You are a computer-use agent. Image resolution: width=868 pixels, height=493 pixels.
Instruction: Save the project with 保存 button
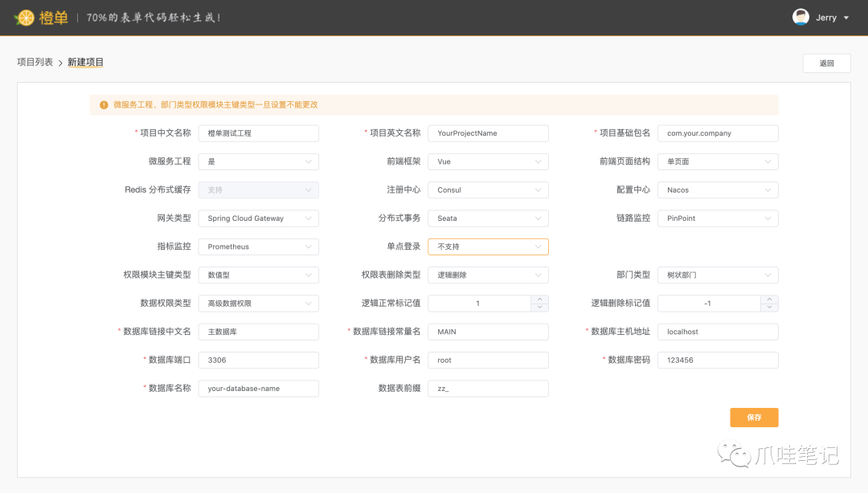click(x=754, y=418)
